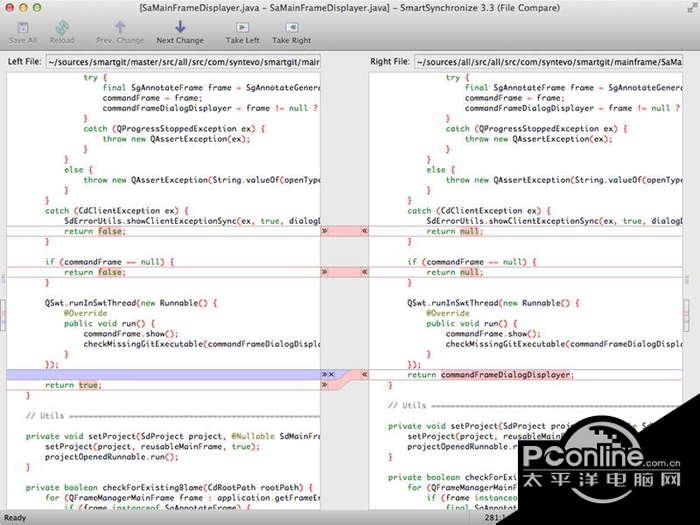This screenshot has height=525, width=700.
Task: Apply right-to-left arrow beside 'return commandFrameDialogDisplayer'
Action: click(x=364, y=374)
